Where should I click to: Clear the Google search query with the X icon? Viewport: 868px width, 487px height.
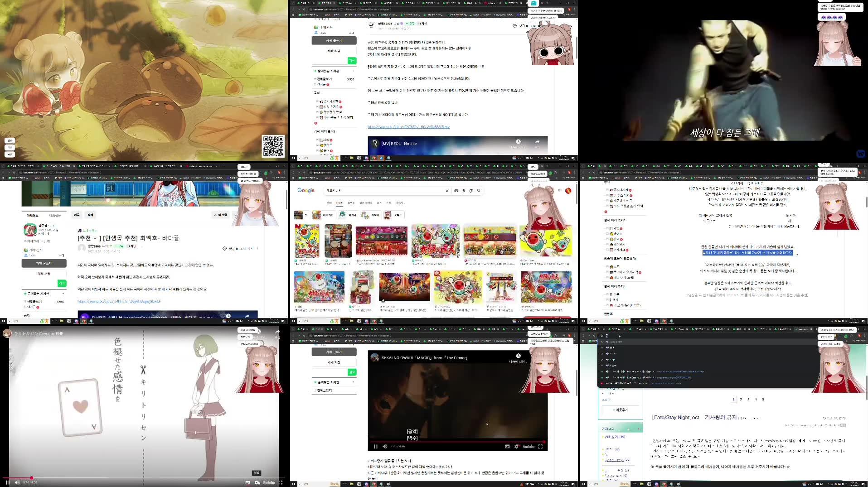tap(447, 191)
